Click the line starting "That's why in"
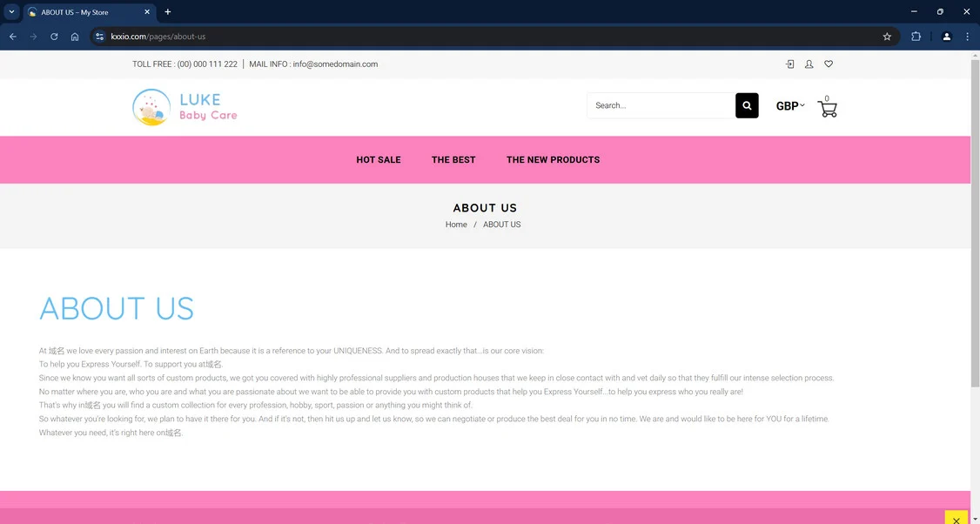This screenshot has width=980, height=524. [x=256, y=406]
